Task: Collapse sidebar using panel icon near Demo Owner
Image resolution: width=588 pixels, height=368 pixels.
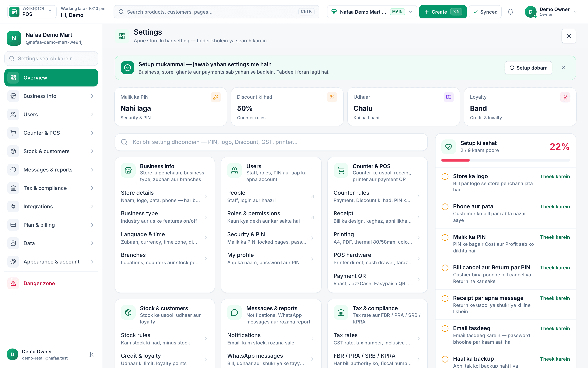Action: pos(91,354)
